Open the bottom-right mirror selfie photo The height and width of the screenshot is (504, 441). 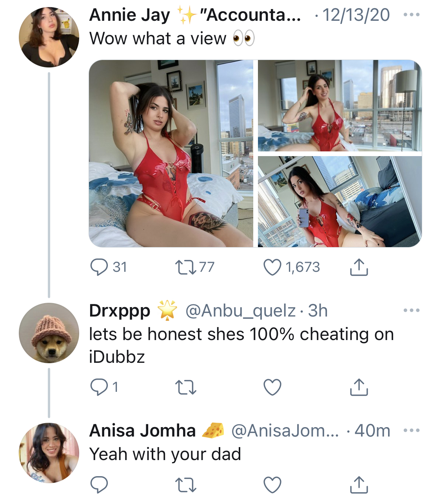pos(340,202)
